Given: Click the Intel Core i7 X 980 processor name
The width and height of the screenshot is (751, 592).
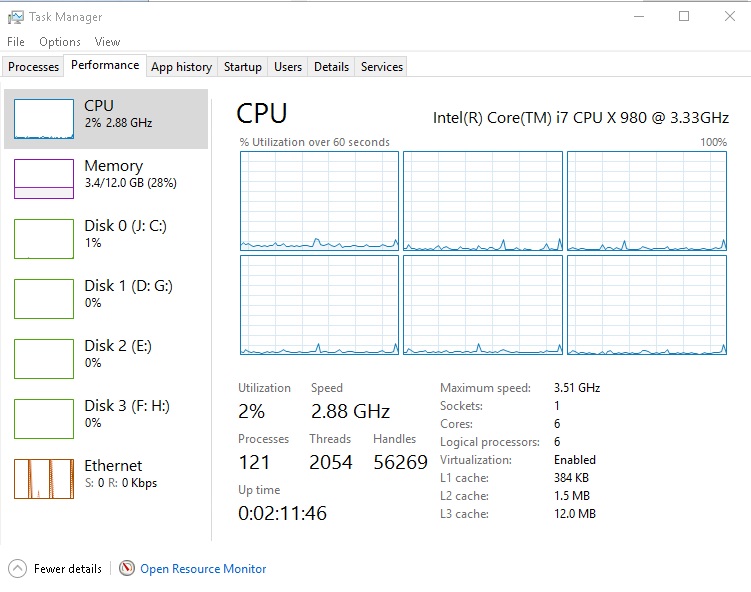Looking at the screenshot, I should (580, 118).
